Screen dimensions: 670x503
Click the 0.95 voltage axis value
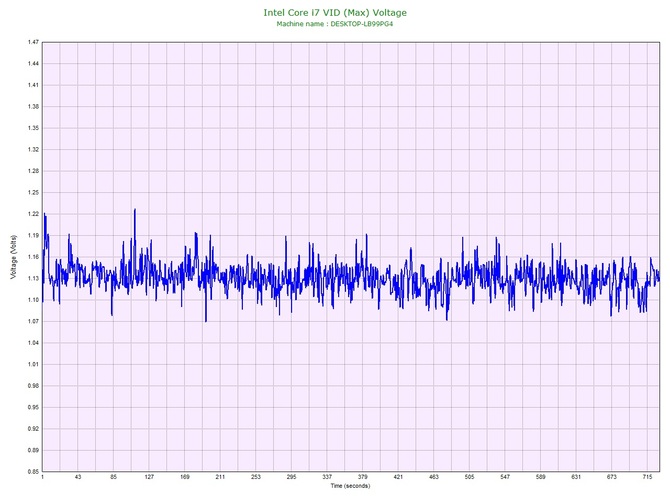[33, 407]
